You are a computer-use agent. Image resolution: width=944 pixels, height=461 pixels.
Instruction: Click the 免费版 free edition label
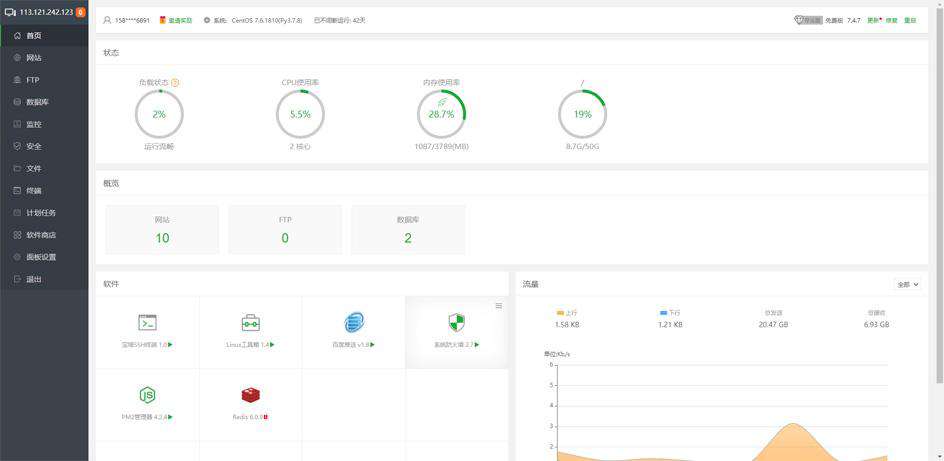click(x=834, y=20)
